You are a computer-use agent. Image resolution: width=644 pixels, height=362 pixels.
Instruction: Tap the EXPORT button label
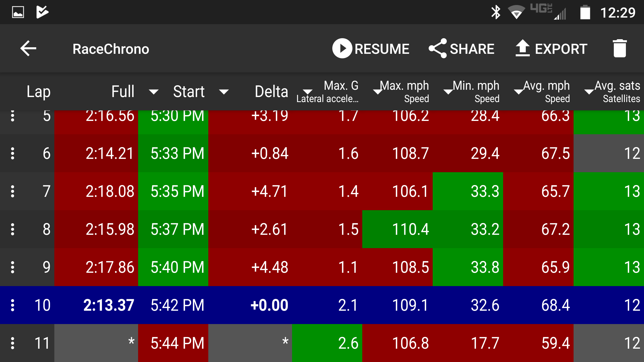click(561, 49)
